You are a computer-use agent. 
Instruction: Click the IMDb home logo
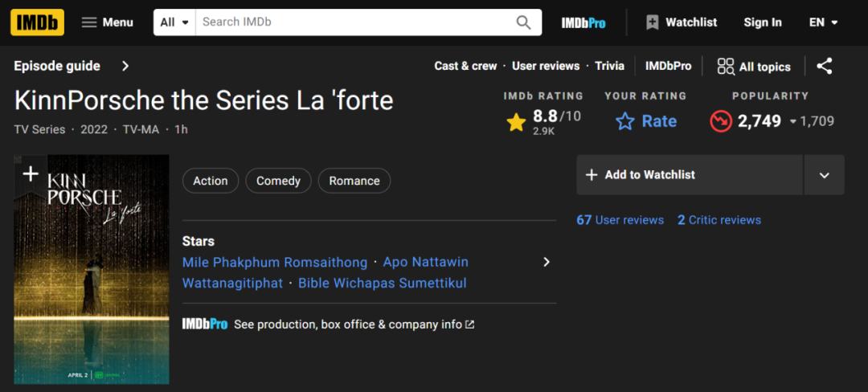pos(37,22)
